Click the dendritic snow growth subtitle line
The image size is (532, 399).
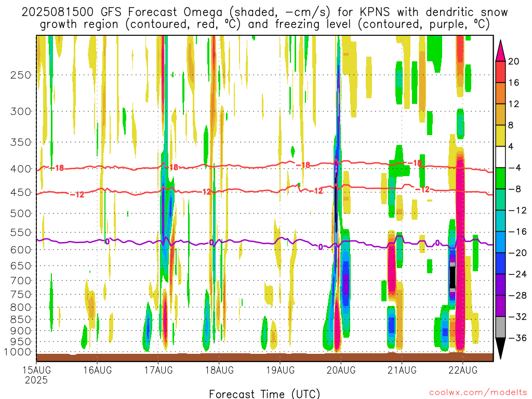point(264,24)
